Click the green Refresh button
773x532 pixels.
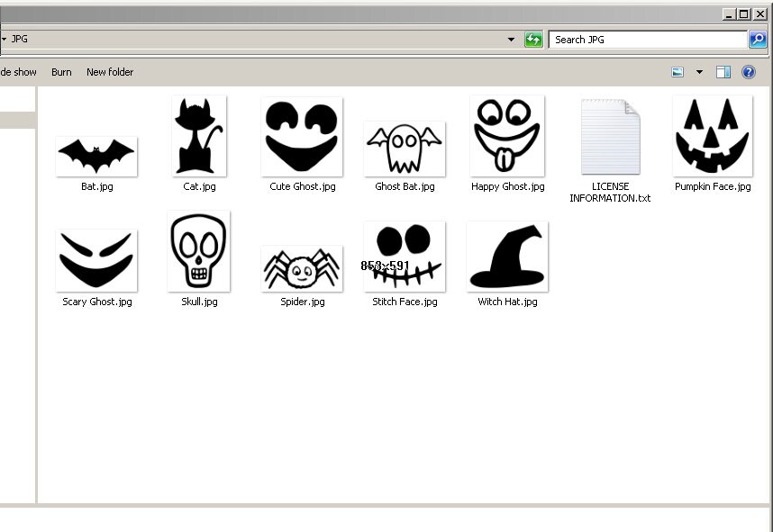click(x=533, y=39)
